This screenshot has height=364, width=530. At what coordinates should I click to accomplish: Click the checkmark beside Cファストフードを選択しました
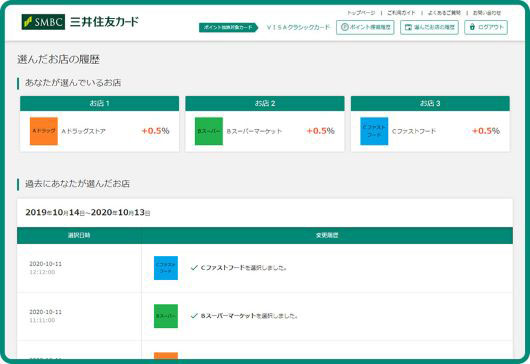coord(194,268)
